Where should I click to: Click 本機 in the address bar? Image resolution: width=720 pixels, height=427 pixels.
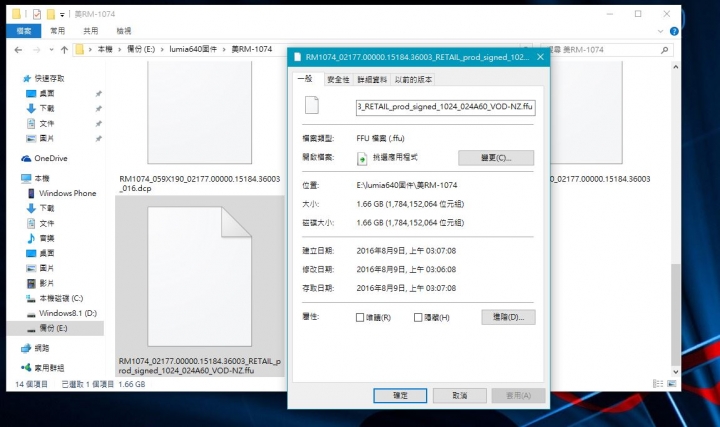tap(105, 49)
